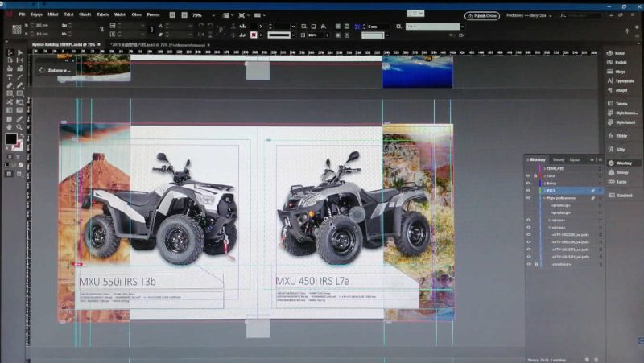Select the Direct Selection tool
The width and height of the screenshot is (644, 363).
(19, 52)
